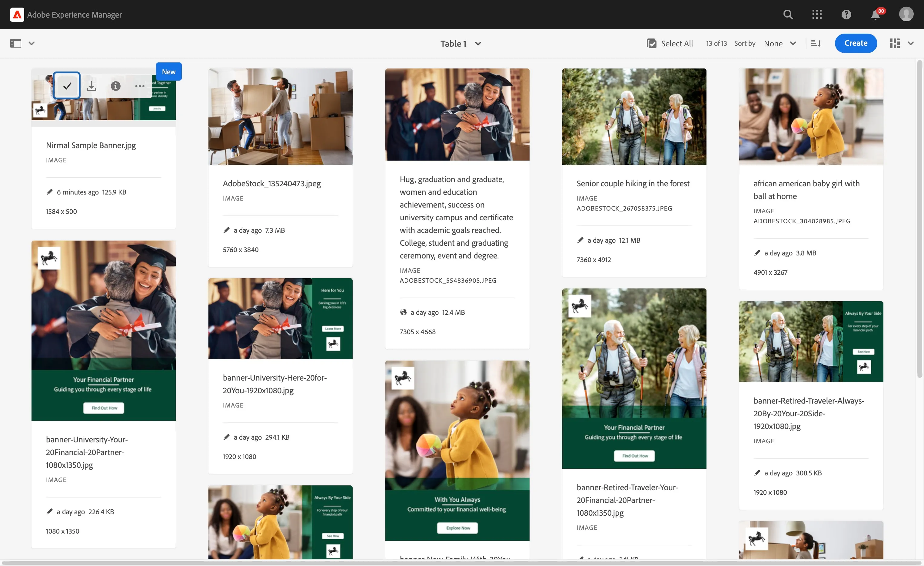This screenshot has width=924, height=566.
Task: Reverse the sort direction icon
Action: (x=816, y=44)
